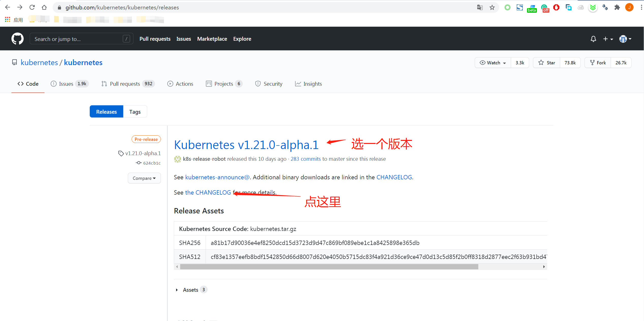Toggle Watch on the repository

tap(493, 63)
